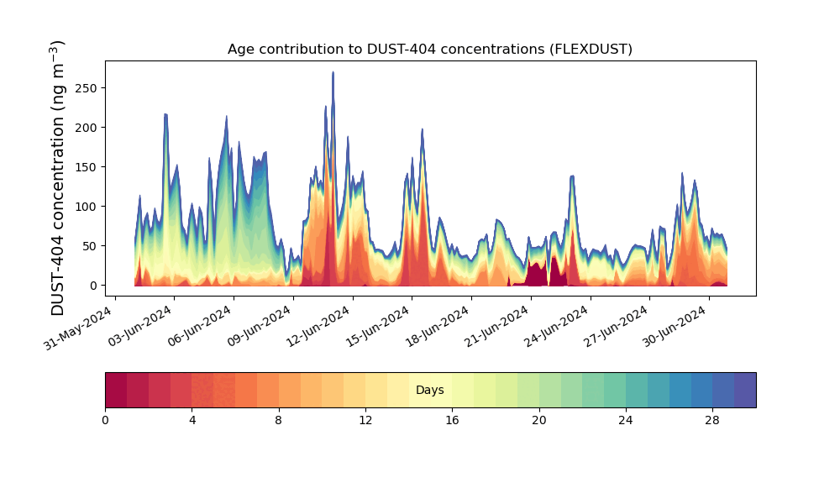Click the Days label on the colorbar
This screenshot has width=840, height=504.
point(429,390)
